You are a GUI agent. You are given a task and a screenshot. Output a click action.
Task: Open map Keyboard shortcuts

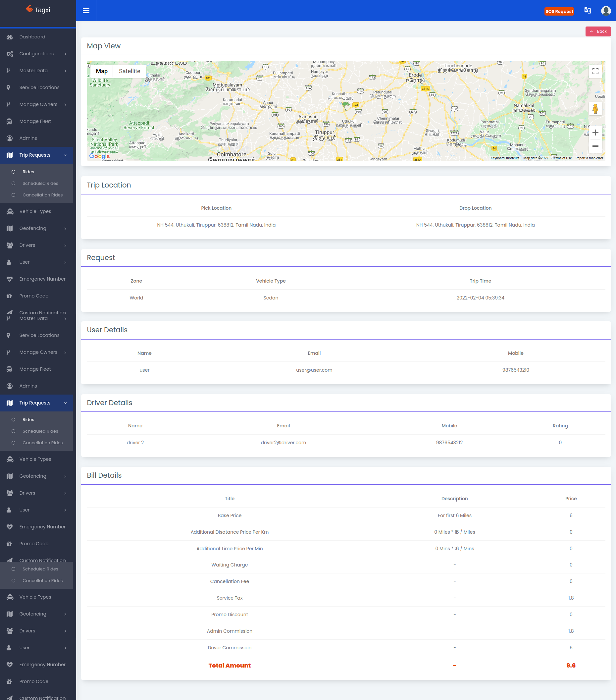(x=505, y=158)
